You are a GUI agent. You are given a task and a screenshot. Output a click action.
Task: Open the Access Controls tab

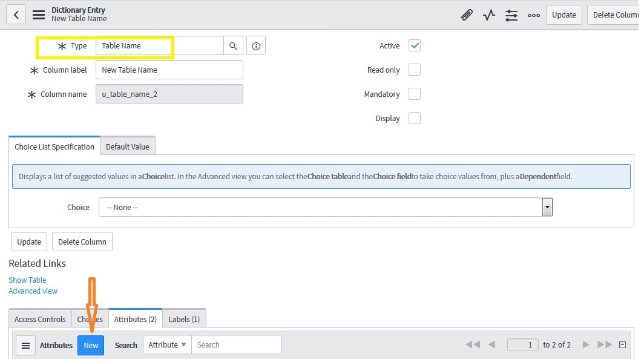coord(40,319)
